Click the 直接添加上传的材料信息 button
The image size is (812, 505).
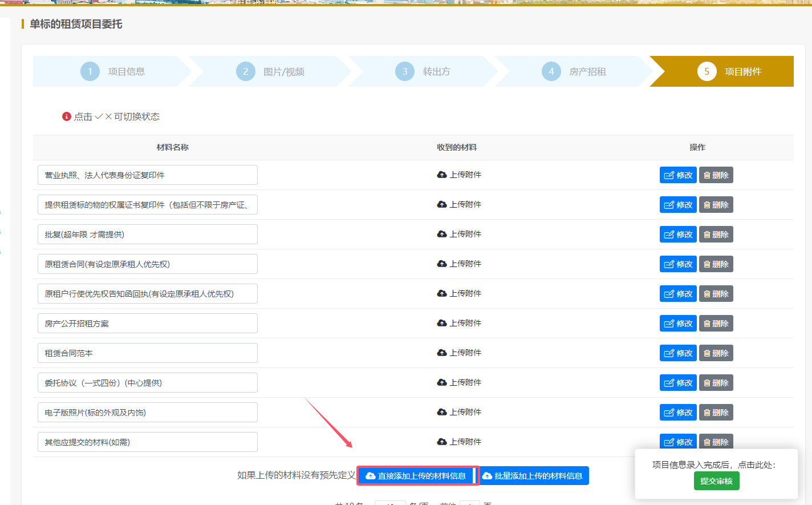(416, 476)
